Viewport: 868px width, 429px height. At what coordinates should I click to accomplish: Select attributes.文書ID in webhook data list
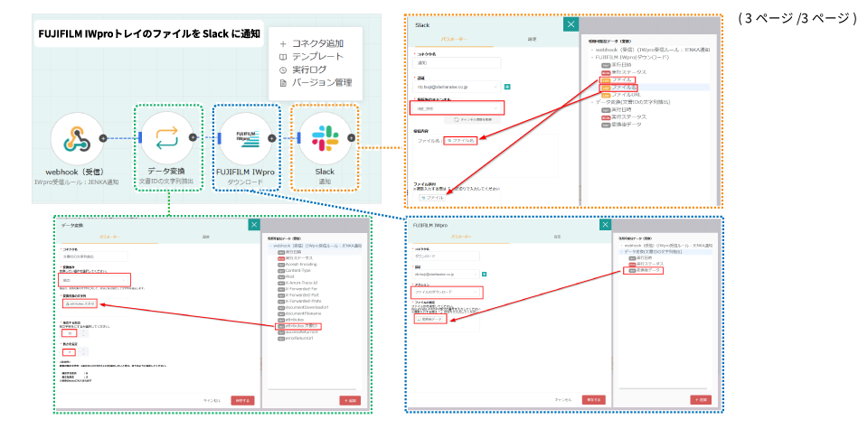299,326
